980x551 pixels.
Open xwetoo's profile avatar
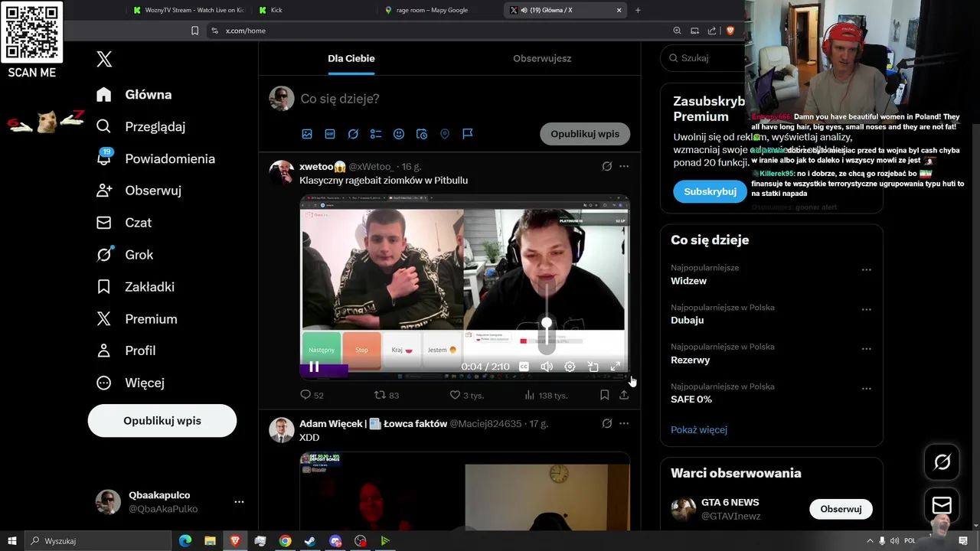(282, 173)
